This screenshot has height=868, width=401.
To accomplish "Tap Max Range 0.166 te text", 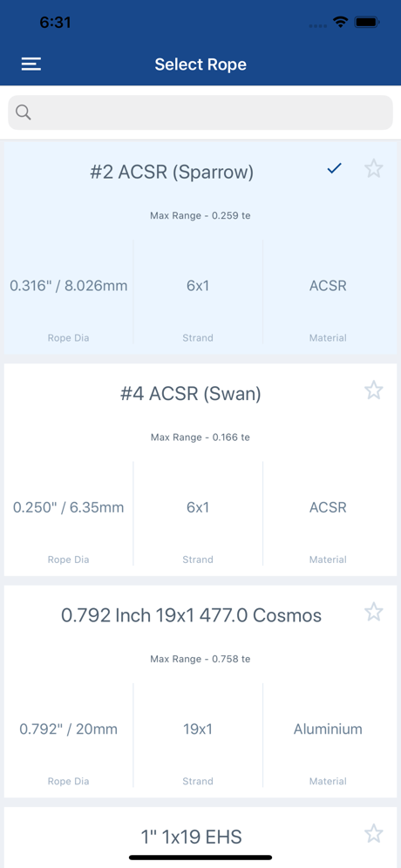I will pos(200,437).
